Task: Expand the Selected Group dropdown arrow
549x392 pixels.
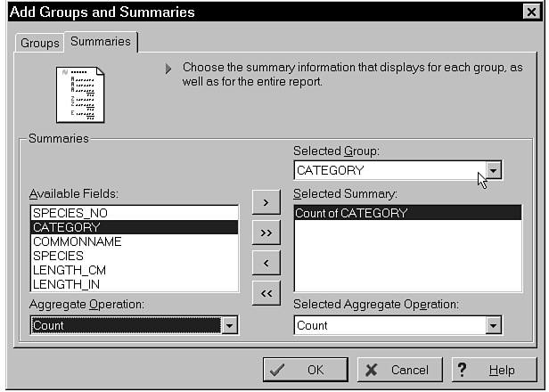Action: point(495,170)
